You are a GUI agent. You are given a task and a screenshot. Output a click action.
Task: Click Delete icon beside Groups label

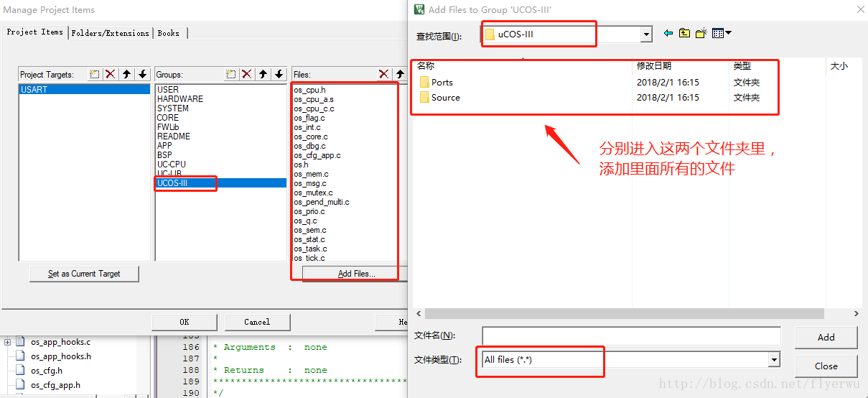(246, 74)
